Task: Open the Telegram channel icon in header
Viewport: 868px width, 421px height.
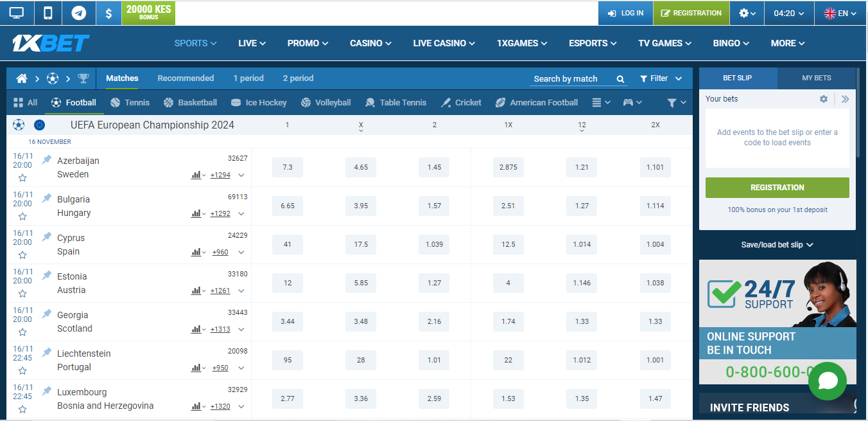Action: coord(78,12)
